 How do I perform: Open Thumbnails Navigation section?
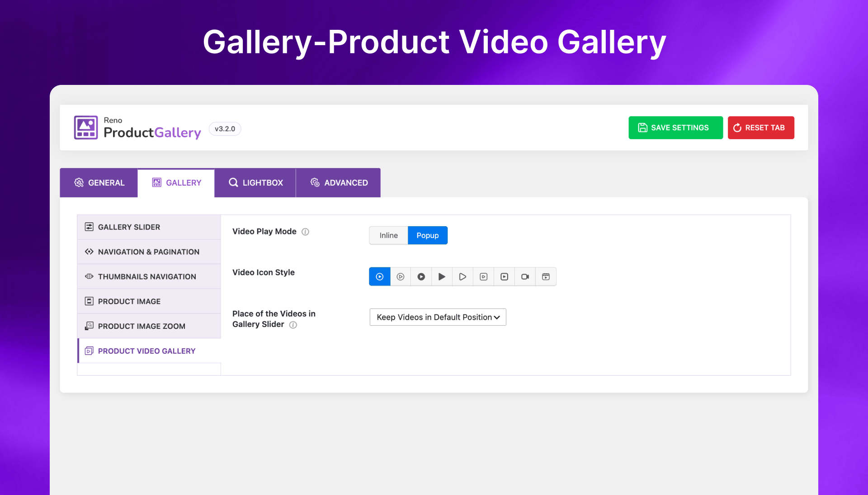tap(149, 276)
